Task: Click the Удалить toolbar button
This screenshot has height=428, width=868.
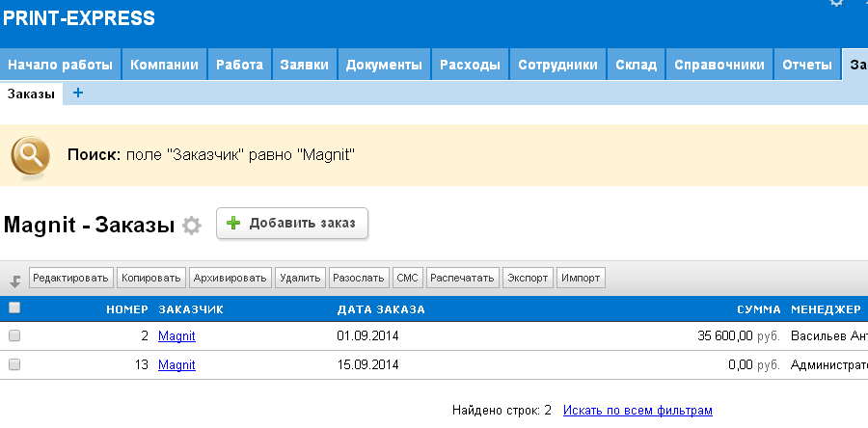Action: coord(300,278)
